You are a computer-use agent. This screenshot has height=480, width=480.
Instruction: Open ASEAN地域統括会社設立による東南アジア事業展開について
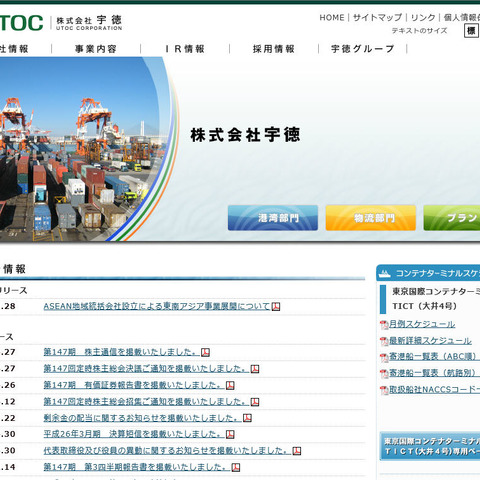click(157, 306)
